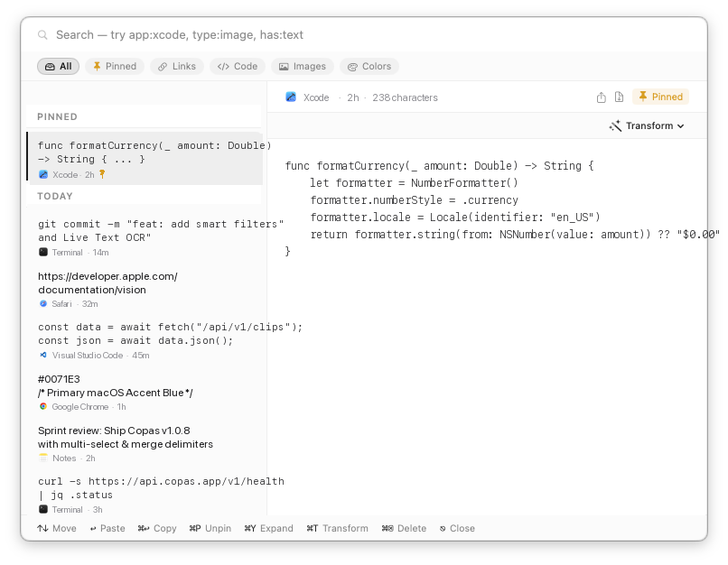
Task: Click the orange pin icon on formatCurrency clip
Action: tap(102, 174)
